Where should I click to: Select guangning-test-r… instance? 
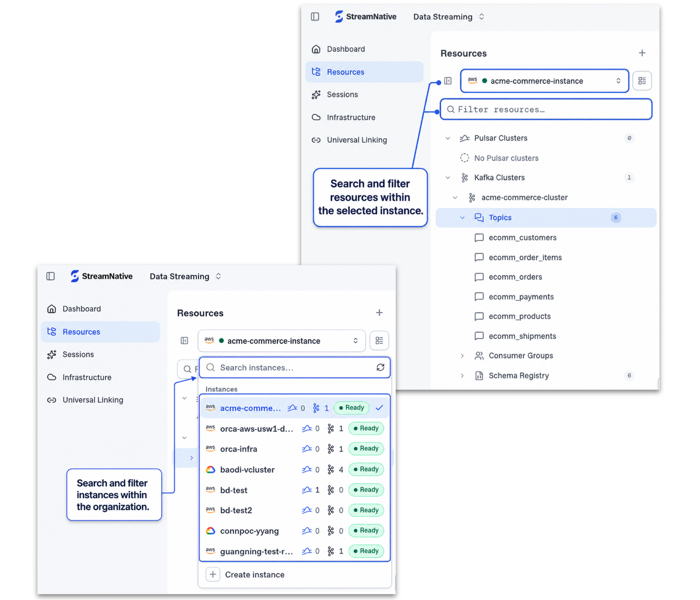[x=295, y=551]
